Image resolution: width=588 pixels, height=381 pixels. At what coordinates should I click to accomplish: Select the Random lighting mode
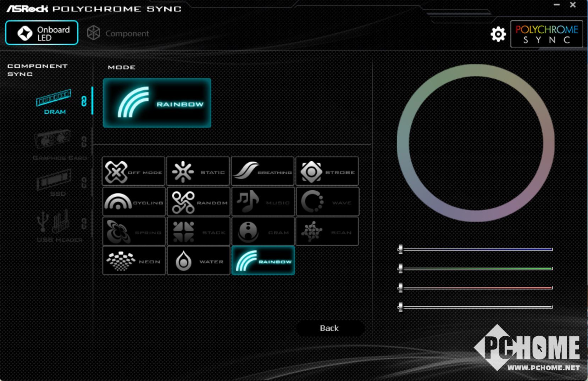pyautogui.click(x=198, y=202)
